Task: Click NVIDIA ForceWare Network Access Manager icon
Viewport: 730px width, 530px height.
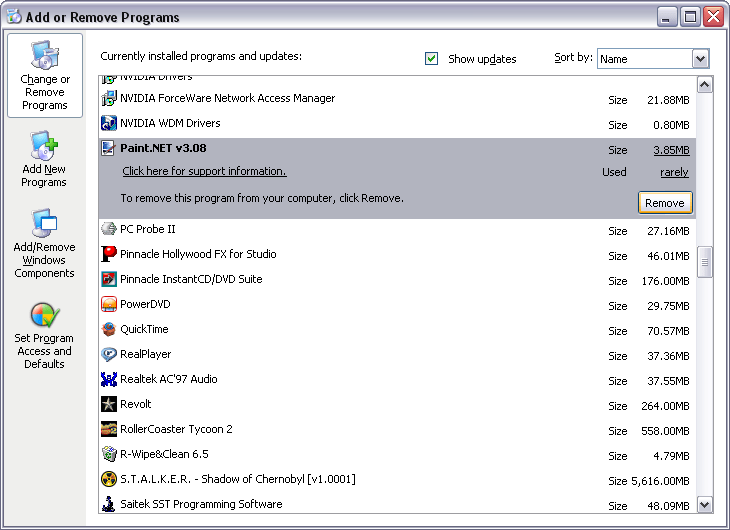Action: (108, 98)
